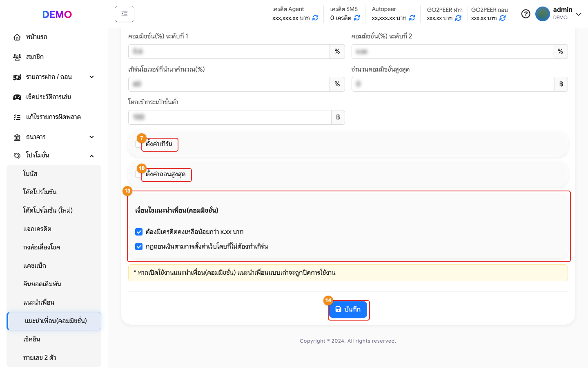The width and height of the screenshot is (588, 368).
Task: Refresh the เครดิต Agent balance
Action: coord(315,18)
